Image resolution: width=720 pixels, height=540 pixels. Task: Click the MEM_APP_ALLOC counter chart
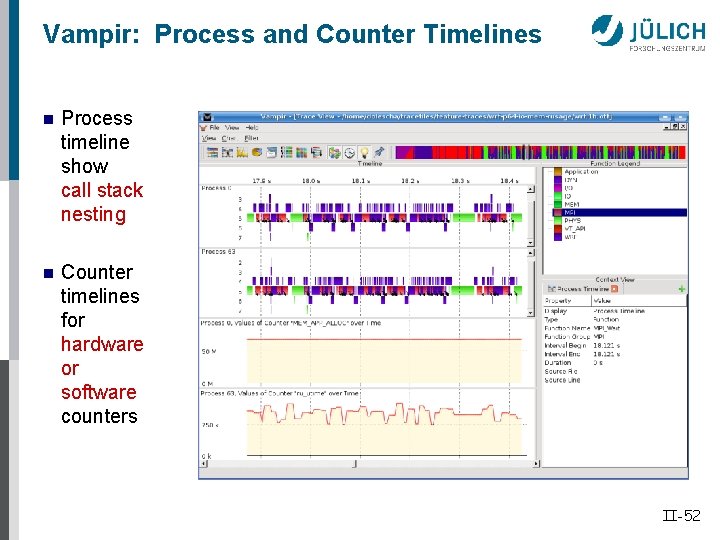coord(384,361)
